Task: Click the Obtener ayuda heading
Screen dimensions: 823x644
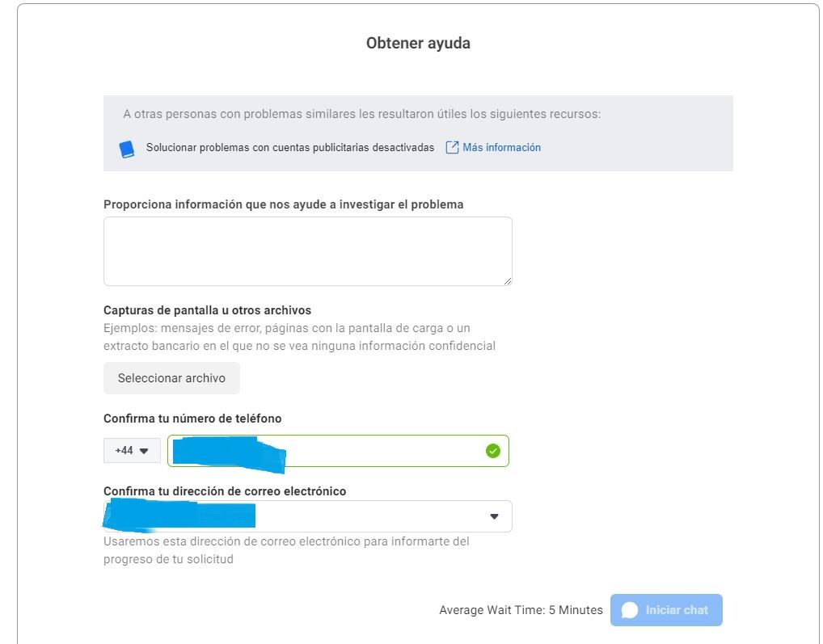Action: point(418,43)
